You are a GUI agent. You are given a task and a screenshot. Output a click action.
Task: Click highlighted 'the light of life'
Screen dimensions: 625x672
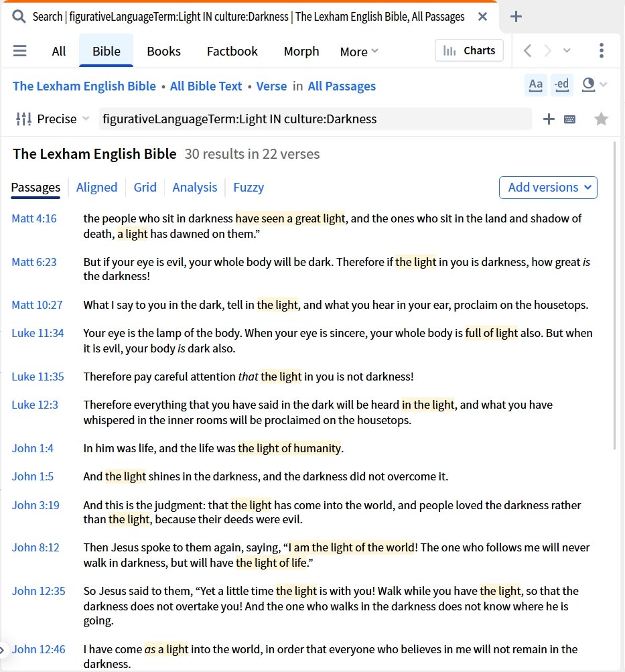(x=271, y=563)
